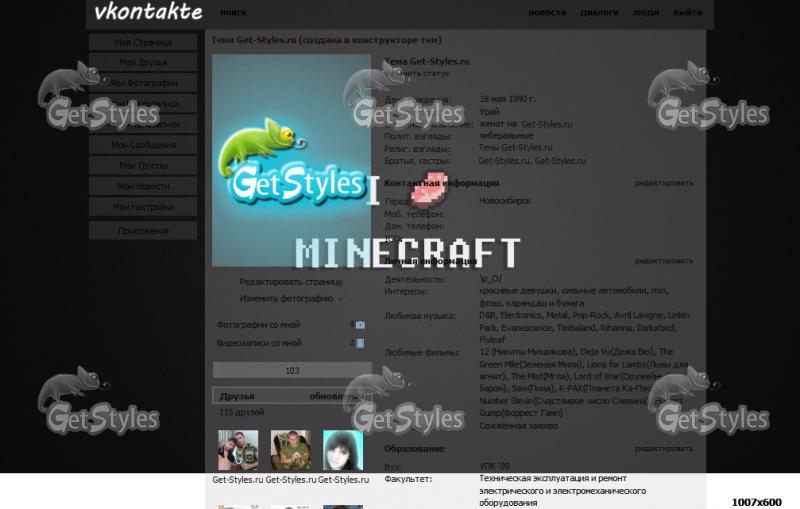Click Темы Get-Styles.ru religious views value
This screenshot has height=509, width=800.
516,147
